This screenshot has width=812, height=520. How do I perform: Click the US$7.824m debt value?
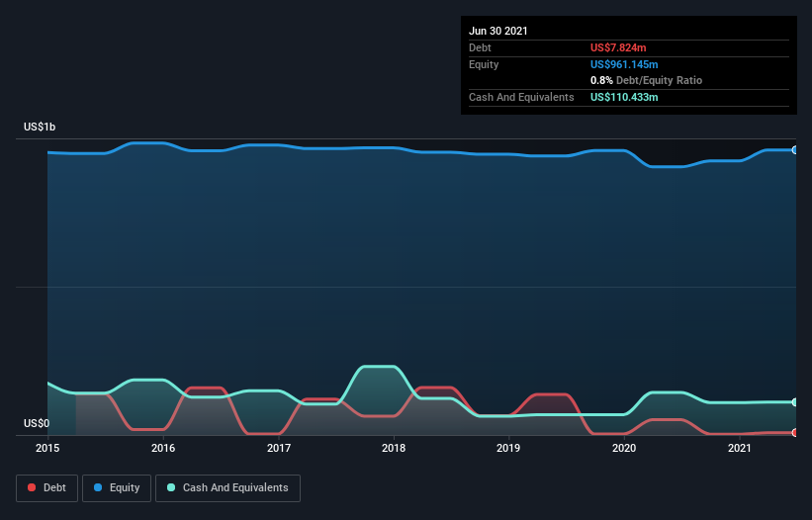pyautogui.click(x=618, y=47)
